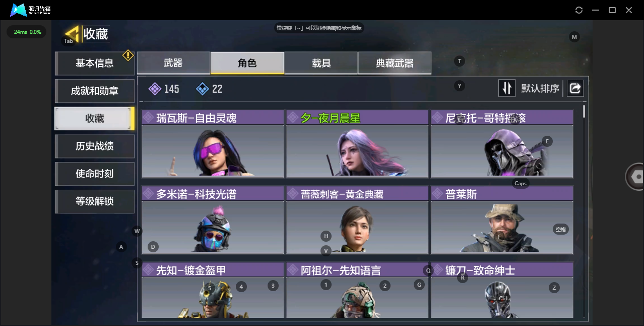Screen dimensions: 644x326
Task: Click the purple diamond currency icon showing 145
Action: tap(155, 89)
